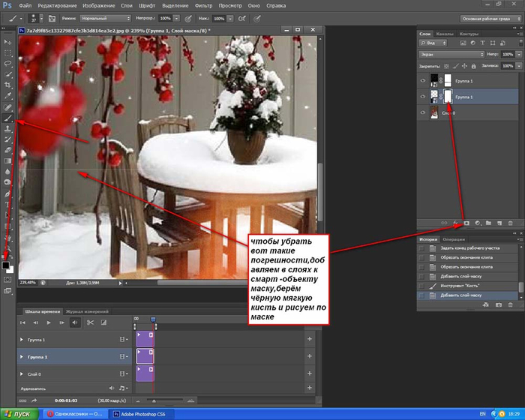Open the Слои menu
This screenshot has height=420, width=525.
pyautogui.click(x=127, y=6)
